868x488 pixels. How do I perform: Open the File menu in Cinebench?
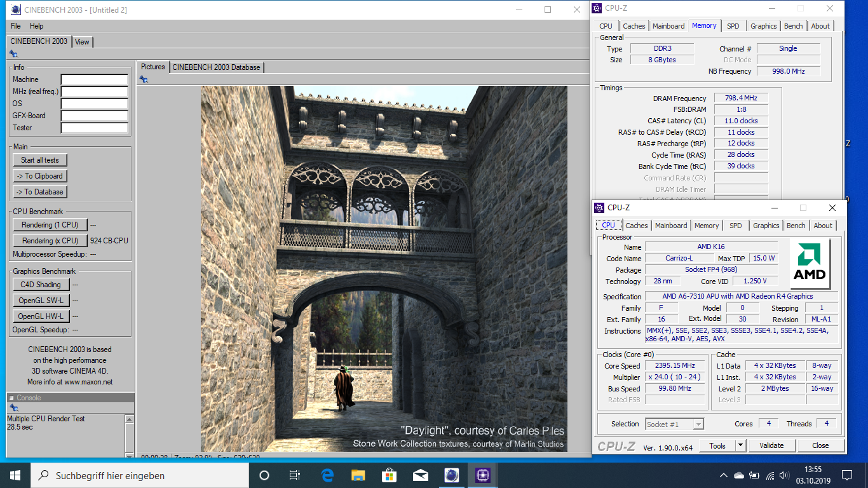(16, 26)
